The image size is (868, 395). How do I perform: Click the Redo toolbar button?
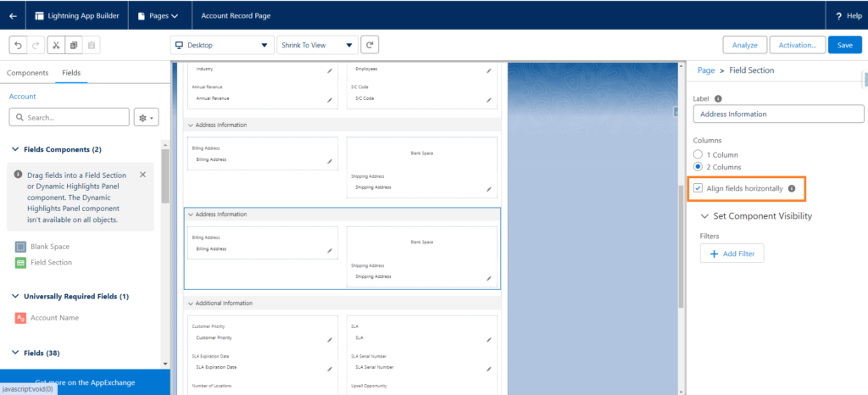pos(35,46)
